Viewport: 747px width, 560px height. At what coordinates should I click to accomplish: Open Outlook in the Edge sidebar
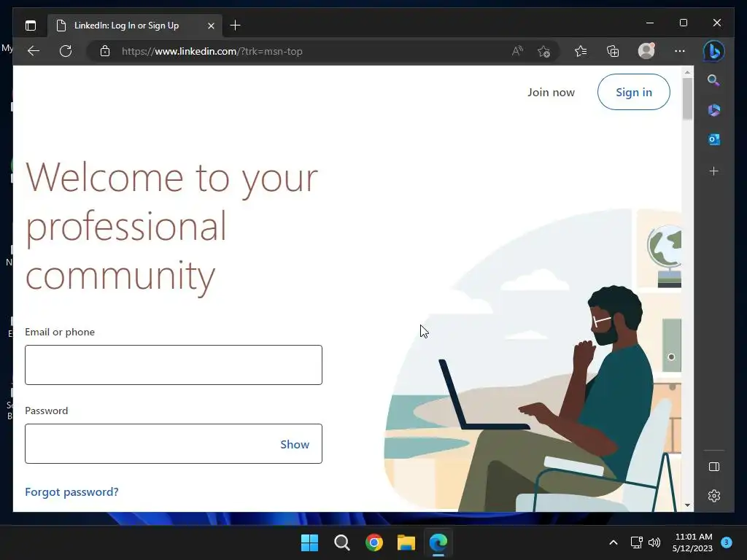(x=713, y=139)
